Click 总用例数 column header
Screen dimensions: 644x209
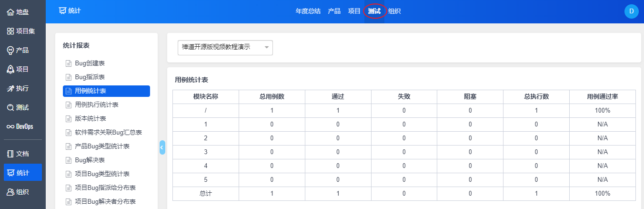tap(272, 96)
